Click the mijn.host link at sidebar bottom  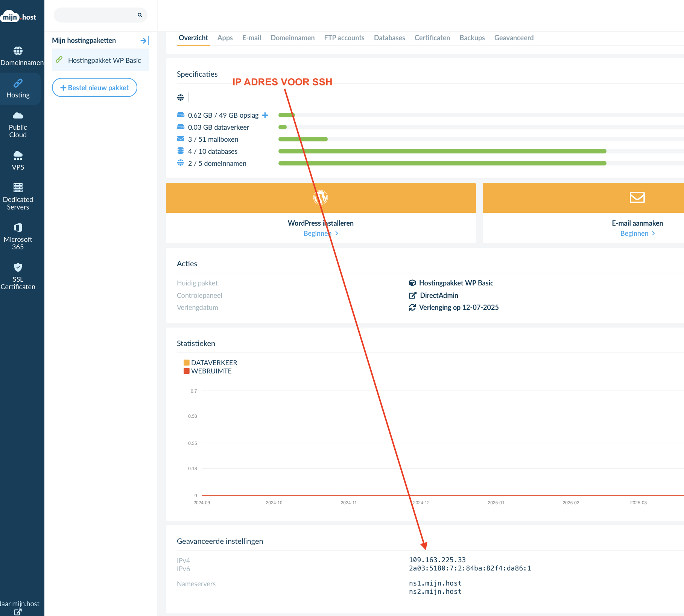click(x=20, y=604)
